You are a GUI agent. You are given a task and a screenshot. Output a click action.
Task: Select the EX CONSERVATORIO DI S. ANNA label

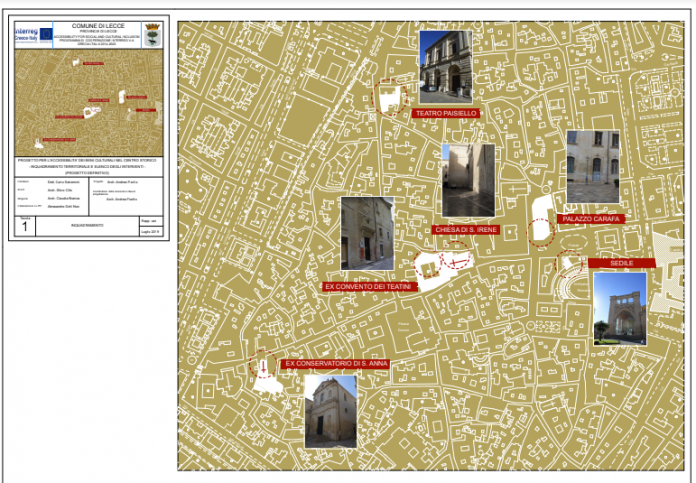[335, 364]
